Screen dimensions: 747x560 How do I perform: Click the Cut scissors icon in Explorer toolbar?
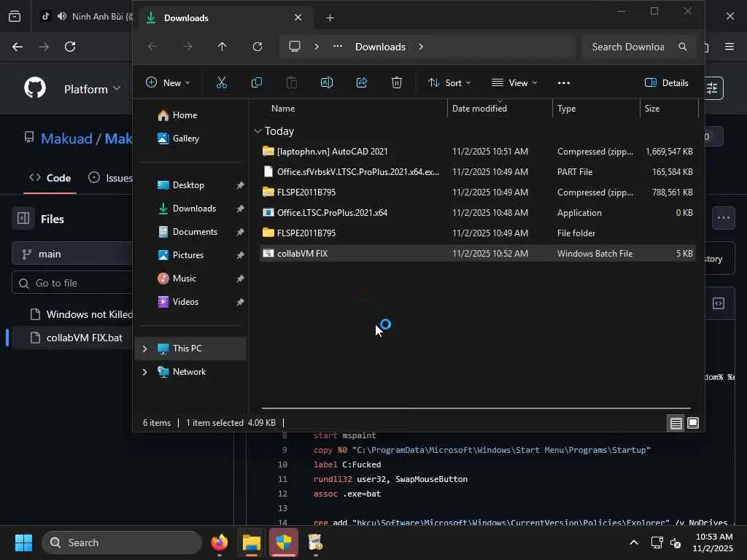click(222, 82)
